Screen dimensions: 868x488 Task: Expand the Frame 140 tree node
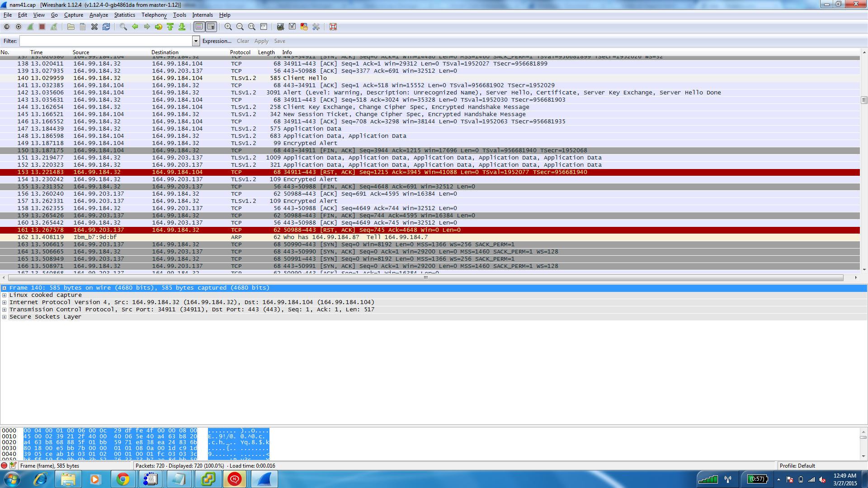(4, 288)
